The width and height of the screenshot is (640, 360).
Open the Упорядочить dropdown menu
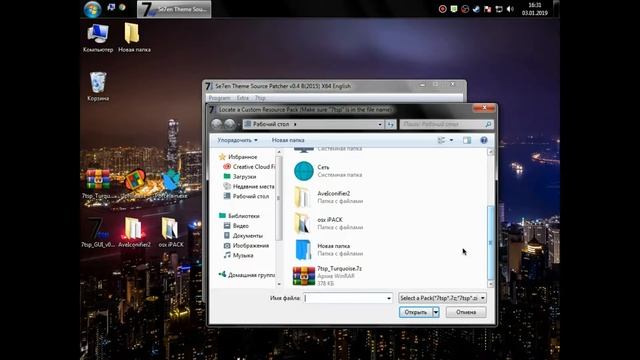pos(237,140)
